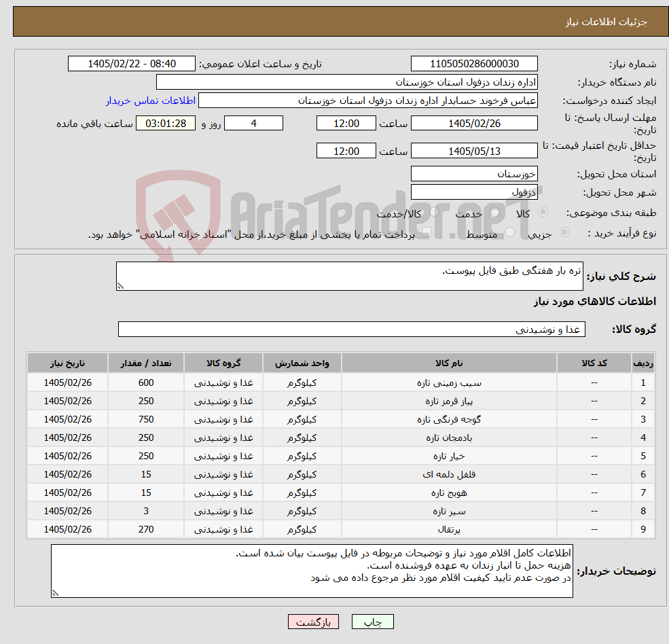Click the request creator name field

coord(367,101)
